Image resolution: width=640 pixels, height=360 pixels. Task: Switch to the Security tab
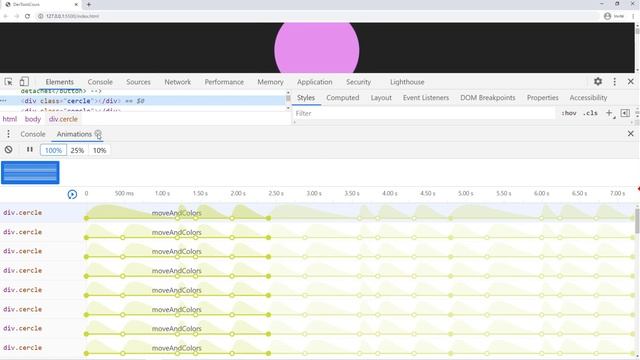[358, 82]
